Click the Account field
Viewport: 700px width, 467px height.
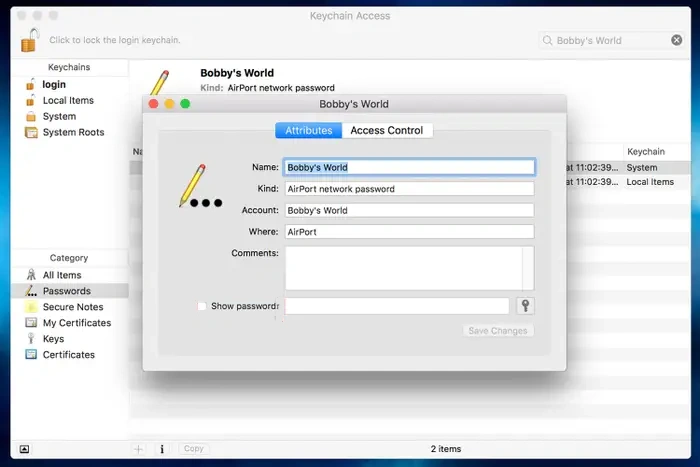tap(409, 210)
